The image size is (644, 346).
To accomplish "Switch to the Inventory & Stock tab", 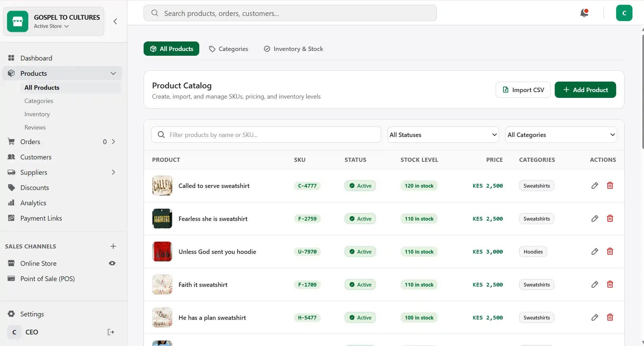I will click(x=293, y=49).
